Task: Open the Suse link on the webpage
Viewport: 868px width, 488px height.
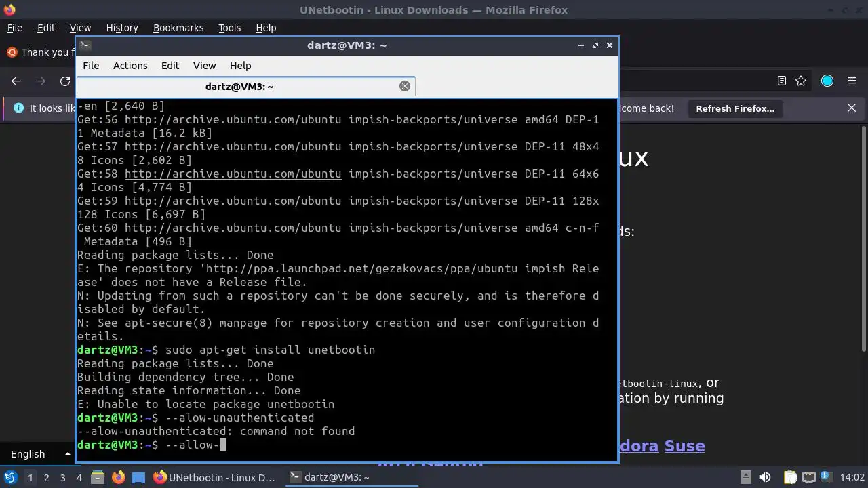Action: point(684,446)
